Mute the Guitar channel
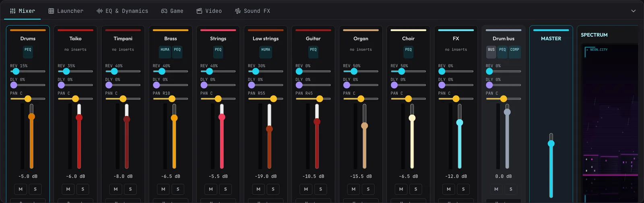The width and height of the screenshot is (644, 203). (306, 189)
